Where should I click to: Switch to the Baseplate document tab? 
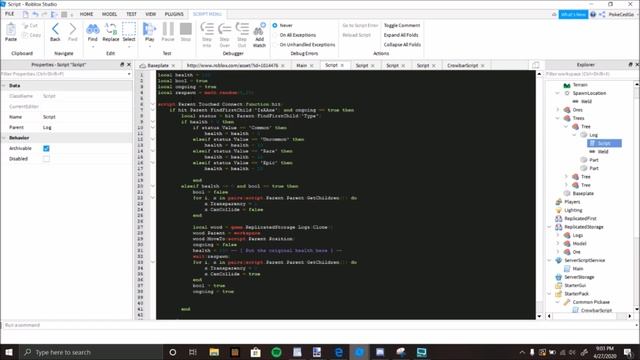pos(158,65)
